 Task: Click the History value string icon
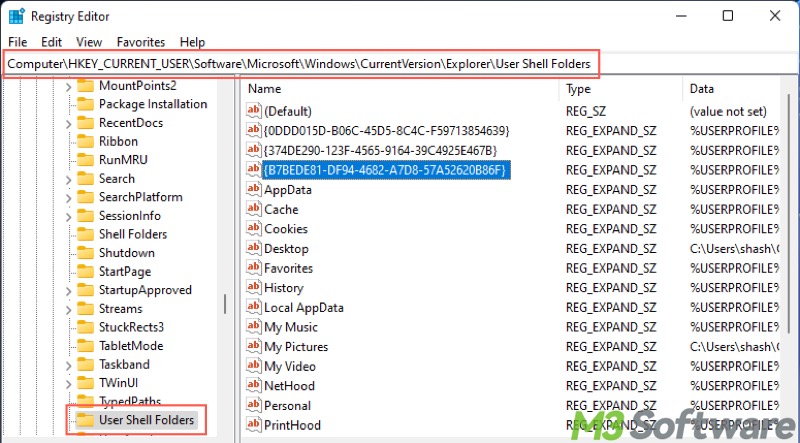[x=254, y=287]
